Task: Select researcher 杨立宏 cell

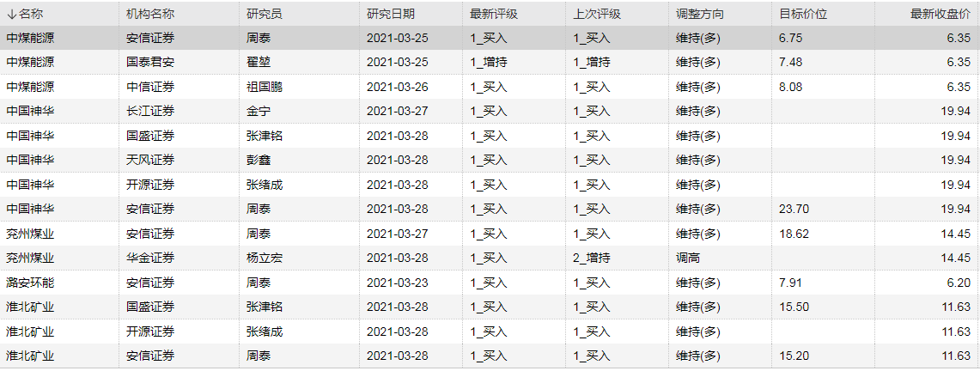Action: coord(264,258)
